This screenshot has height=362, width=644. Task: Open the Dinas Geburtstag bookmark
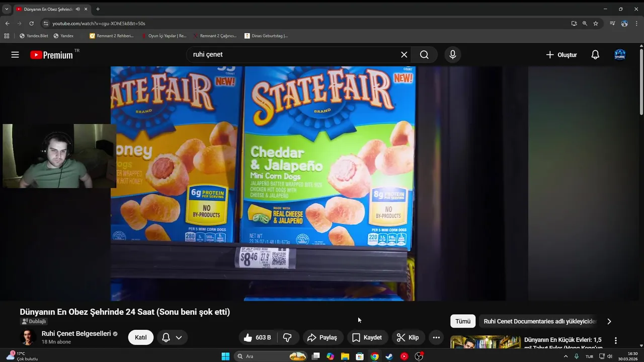coord(266,36)
